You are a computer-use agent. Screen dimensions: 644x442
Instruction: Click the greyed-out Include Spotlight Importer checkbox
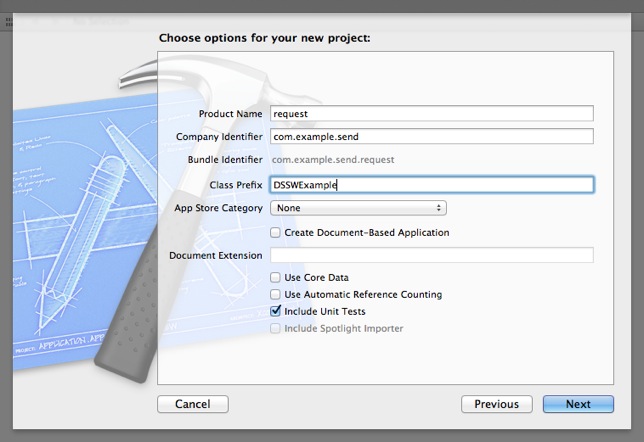pos(276,329)
